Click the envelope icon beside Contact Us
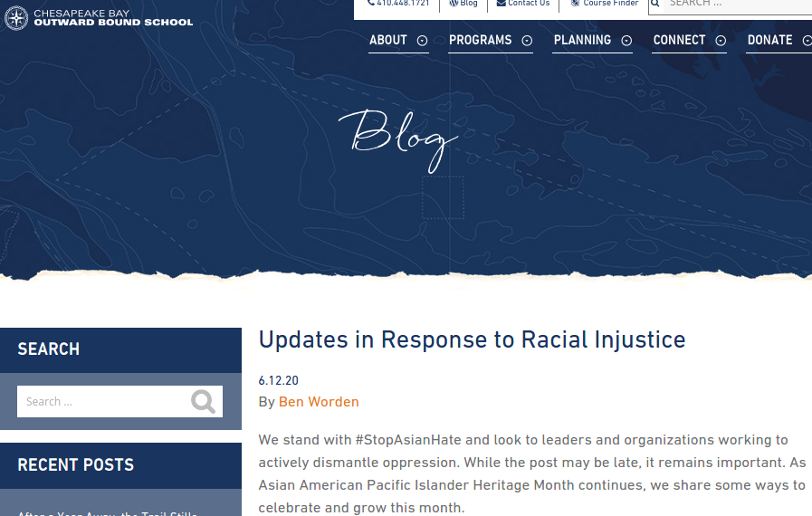This screenshot has height=516, width=812. click(x=501, y=3)
